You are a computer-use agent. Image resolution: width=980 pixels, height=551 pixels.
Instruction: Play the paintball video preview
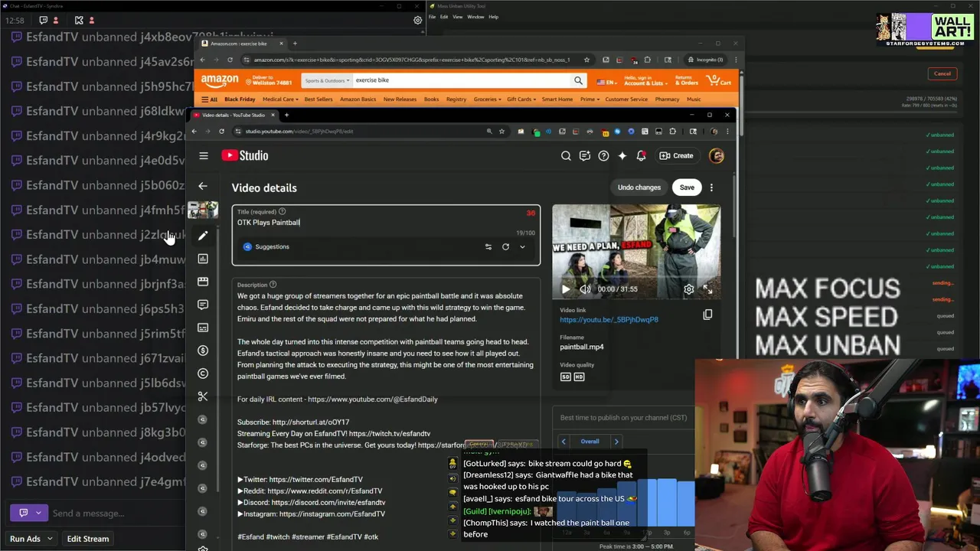click(x=566, y=289)
